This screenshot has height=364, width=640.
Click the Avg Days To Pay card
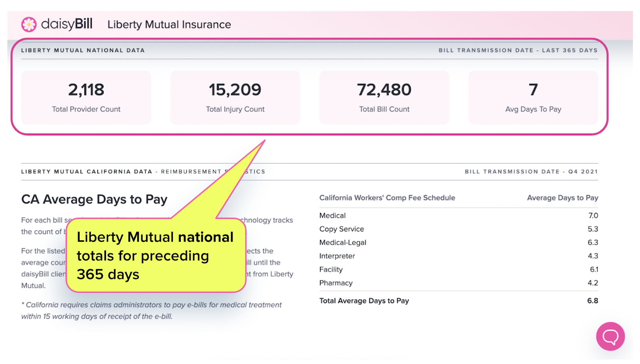(x=533, y=97)
